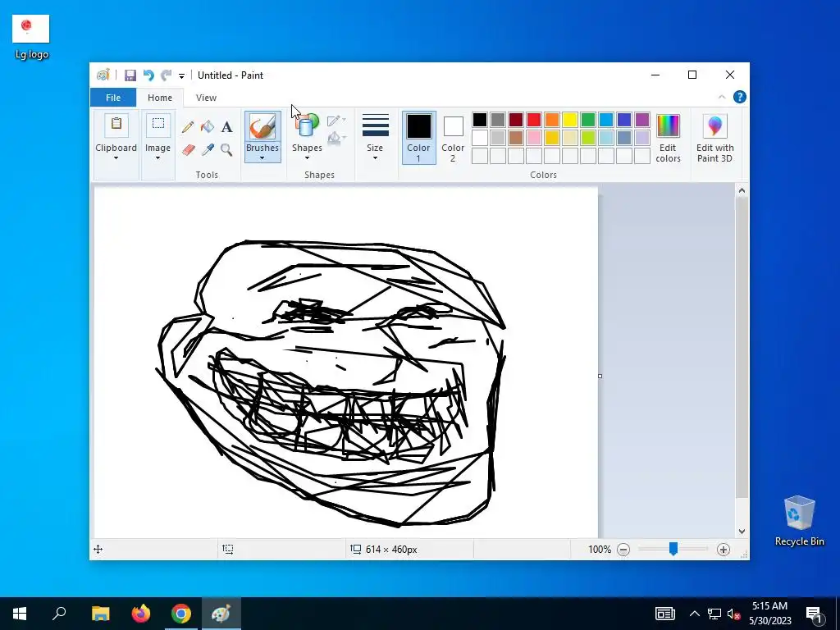Image resolution: width=840 pixels, height=630 pixels.
Task: Click the Windows Start button
Action: 20,614
